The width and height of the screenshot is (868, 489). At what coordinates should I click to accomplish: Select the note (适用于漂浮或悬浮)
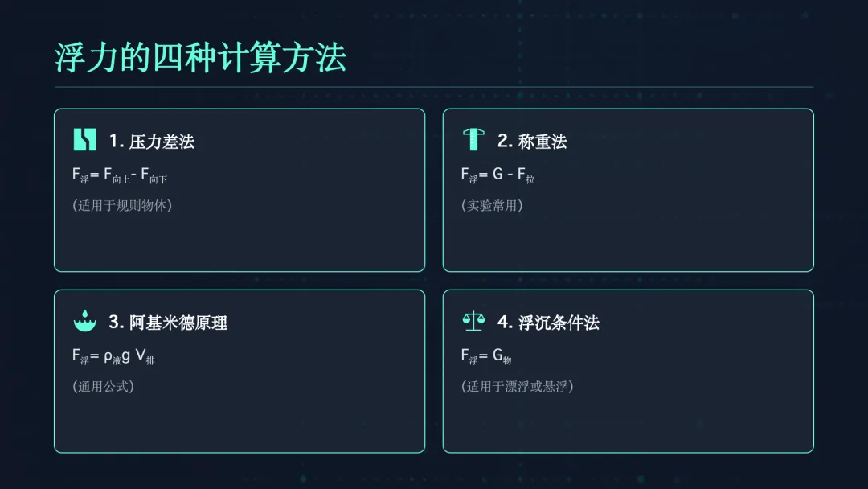517,386
